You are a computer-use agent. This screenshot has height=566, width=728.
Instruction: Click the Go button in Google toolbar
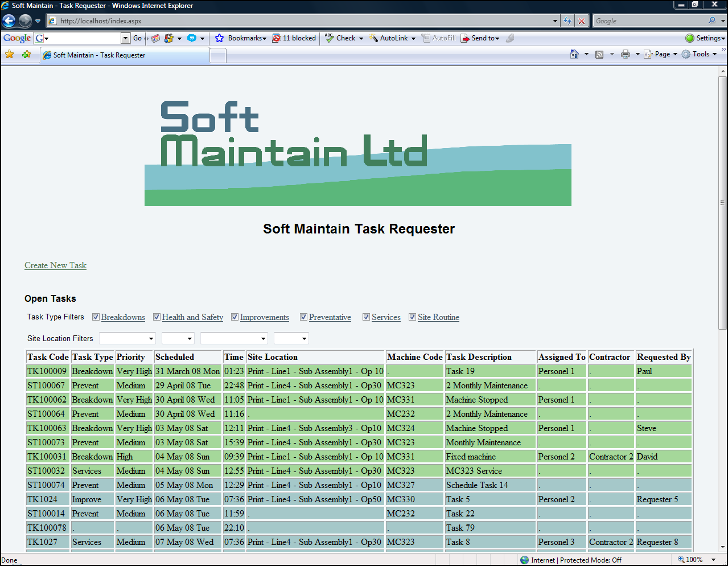click(x=137, y=38)
